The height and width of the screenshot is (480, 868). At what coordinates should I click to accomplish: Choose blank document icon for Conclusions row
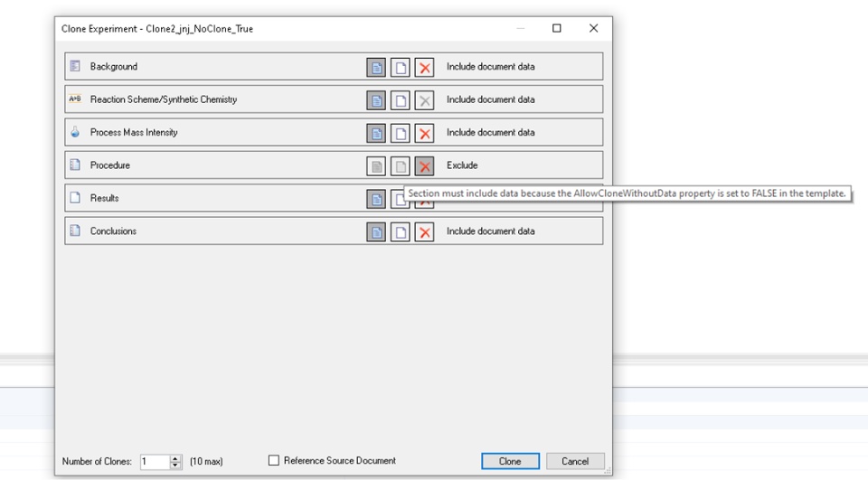[401, 232]
